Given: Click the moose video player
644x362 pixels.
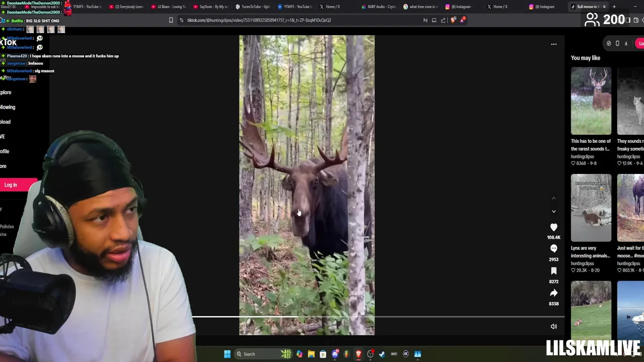Looking at the screenshot, I should (306, 185).
